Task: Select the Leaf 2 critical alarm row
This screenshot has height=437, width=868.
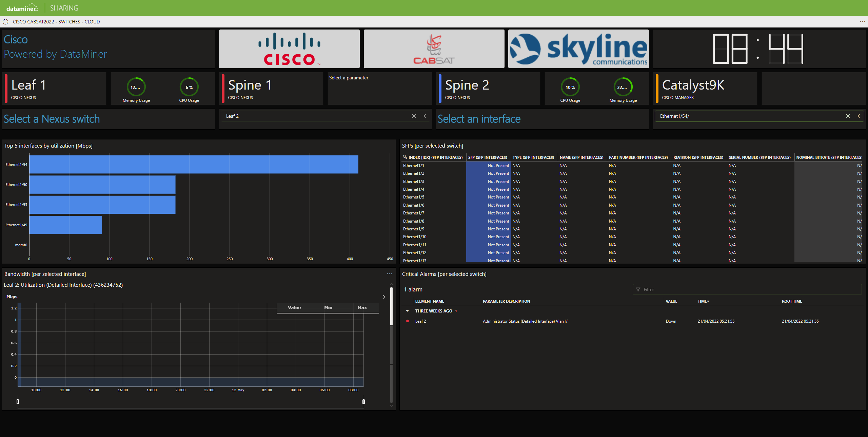Action: pos(633,321)
